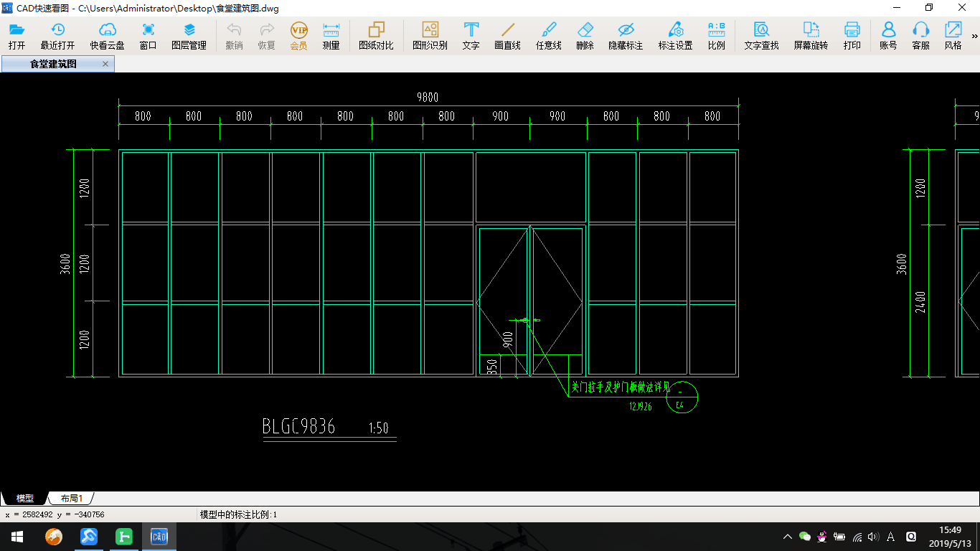Switch to the 布局1 layout tab
980x551 pixels.
[x=72, y=498]
